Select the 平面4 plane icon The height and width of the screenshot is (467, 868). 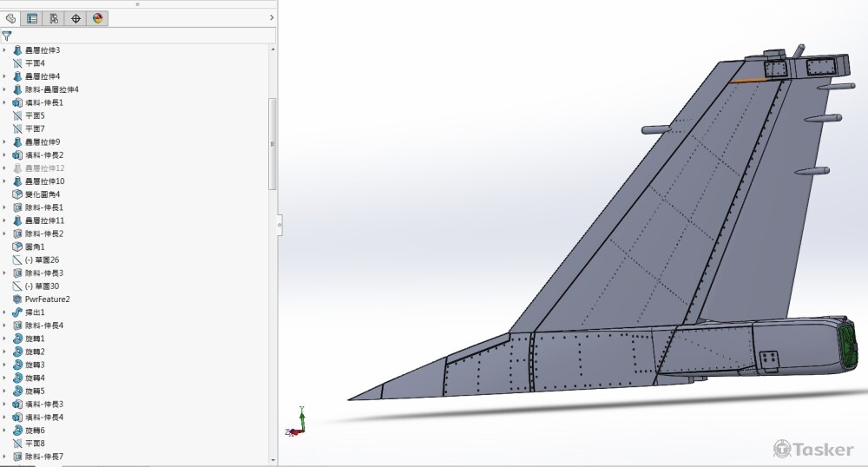point(17,63)
